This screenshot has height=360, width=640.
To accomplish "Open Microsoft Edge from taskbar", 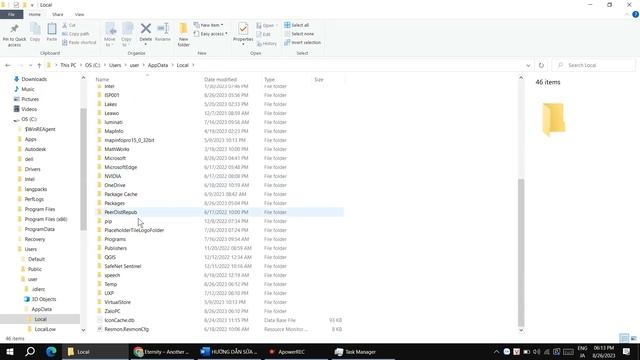I will pos(51,351).
